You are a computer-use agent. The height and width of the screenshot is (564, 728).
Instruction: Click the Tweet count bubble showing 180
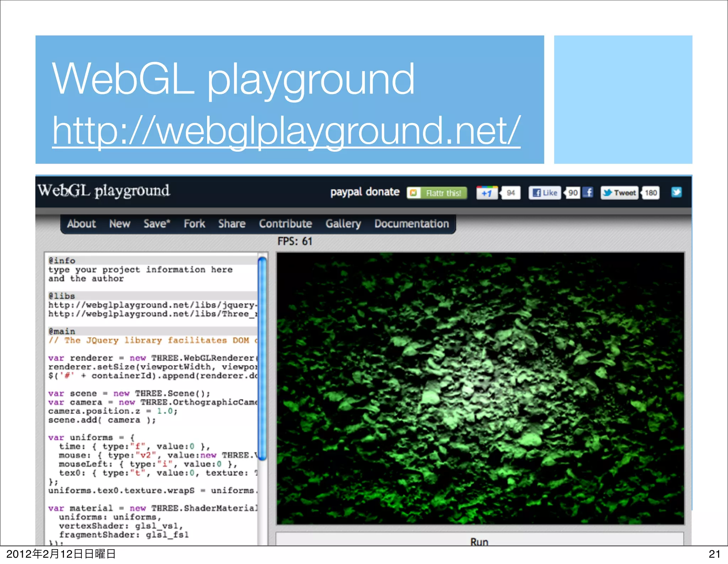(x=651, y=193)
